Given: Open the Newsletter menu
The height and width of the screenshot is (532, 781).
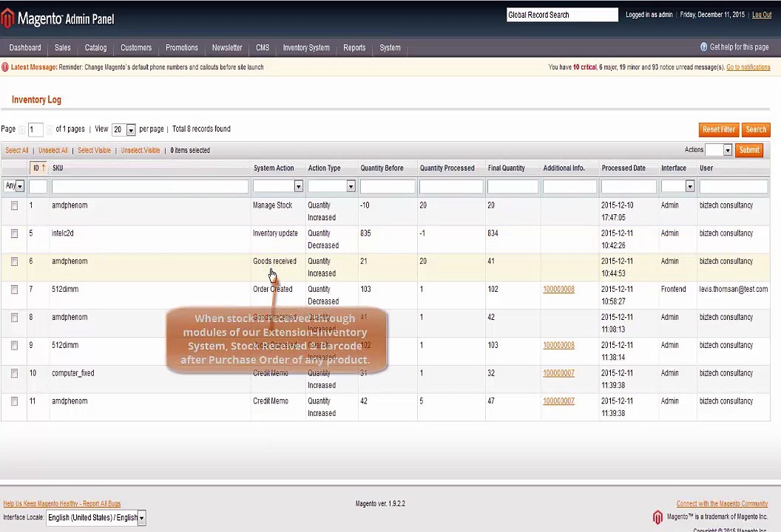Looking at the screenshot, I should click(227, 48).
